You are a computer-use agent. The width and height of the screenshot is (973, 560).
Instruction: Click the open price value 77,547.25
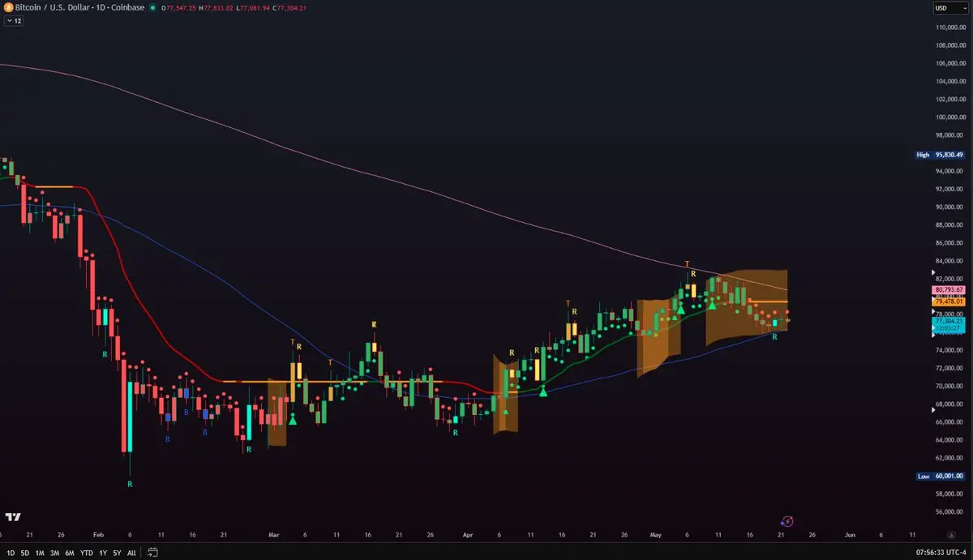click(182, 7)
